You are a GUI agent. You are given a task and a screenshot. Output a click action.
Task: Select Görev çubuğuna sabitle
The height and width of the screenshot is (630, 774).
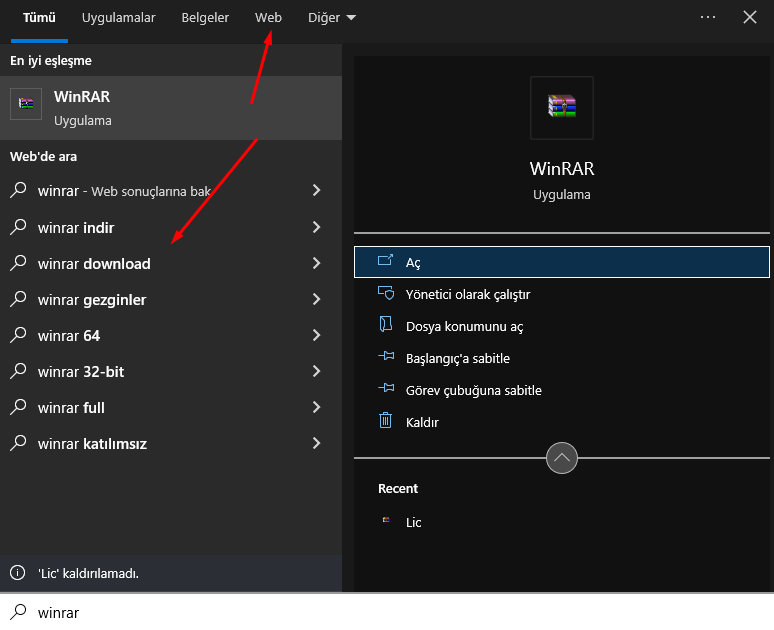(x=562, y=391)
